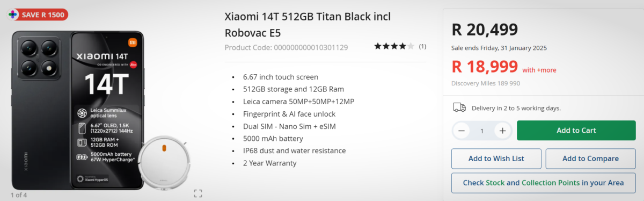Click the SAVE R 1500 badge
The width and height of the screenshot is (644, 201).
tap(38, 15)
